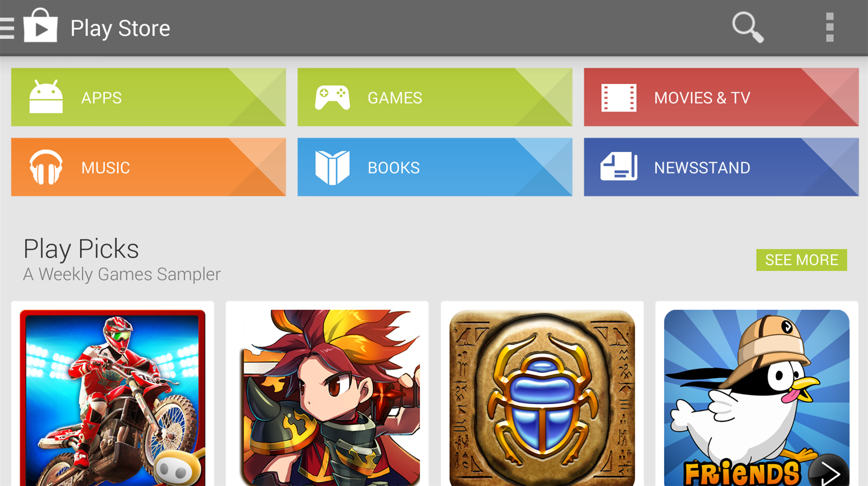Tap the open book icon on Books
This screenshot has height=486, width=868.
click(x=333, y=168)
